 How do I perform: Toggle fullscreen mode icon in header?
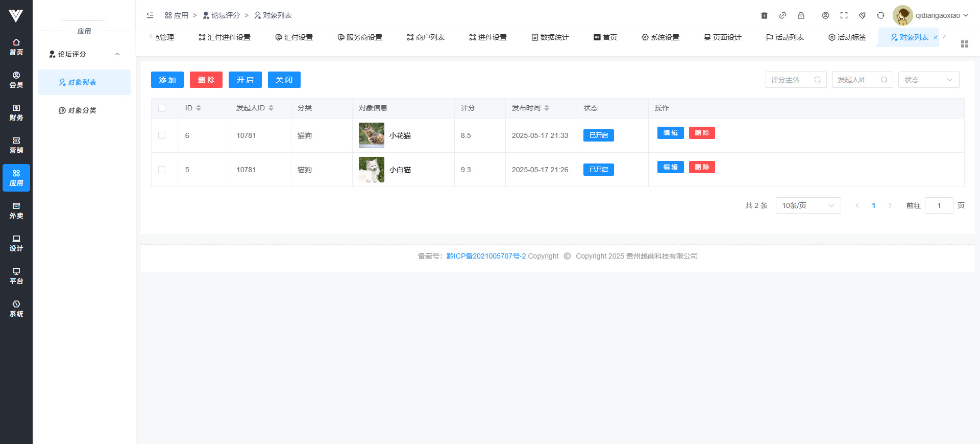844,15
